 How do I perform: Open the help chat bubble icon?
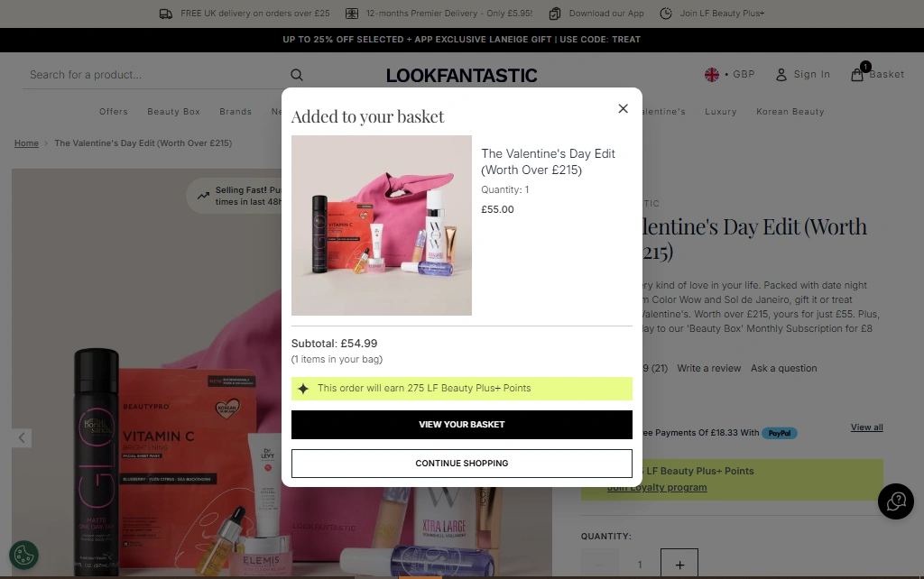coord(895,501)
